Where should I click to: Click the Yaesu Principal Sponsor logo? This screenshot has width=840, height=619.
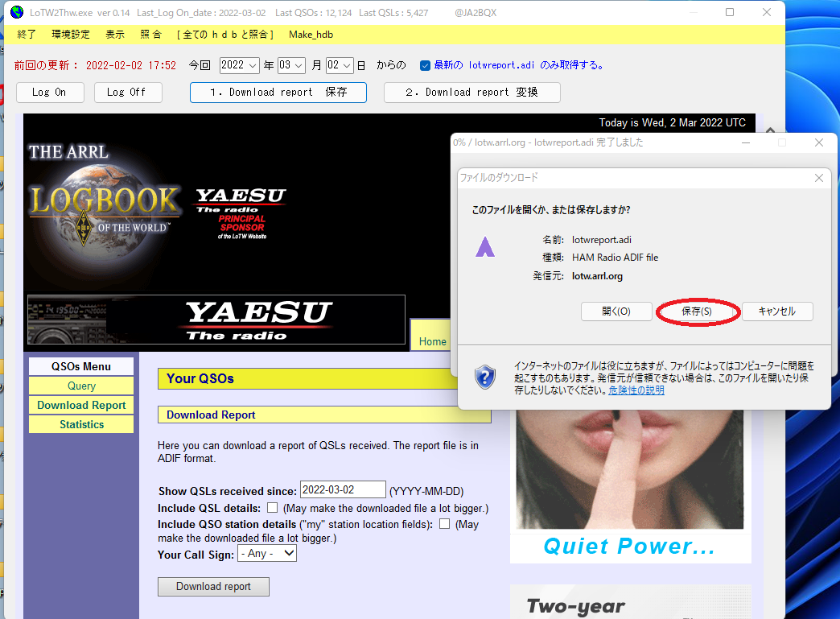pos(241,213)
